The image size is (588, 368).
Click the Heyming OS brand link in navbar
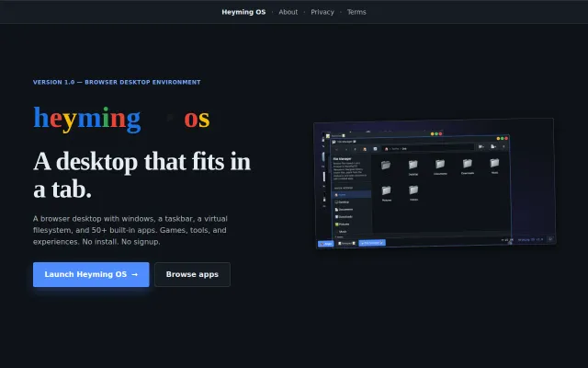243,12
